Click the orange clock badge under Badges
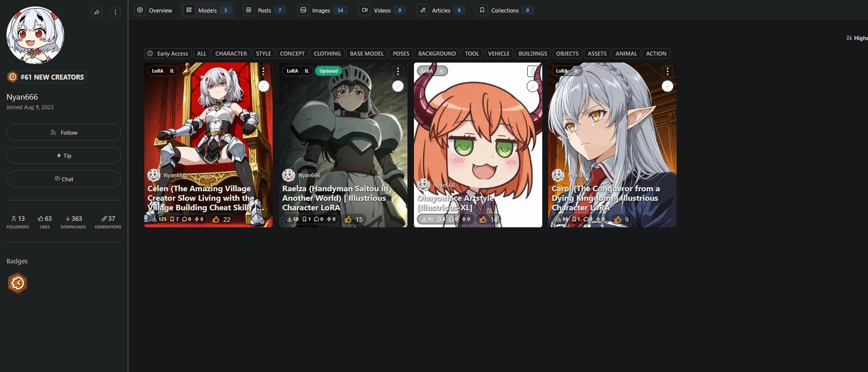This screenshot has width=868, height=372. click(18, 283)
